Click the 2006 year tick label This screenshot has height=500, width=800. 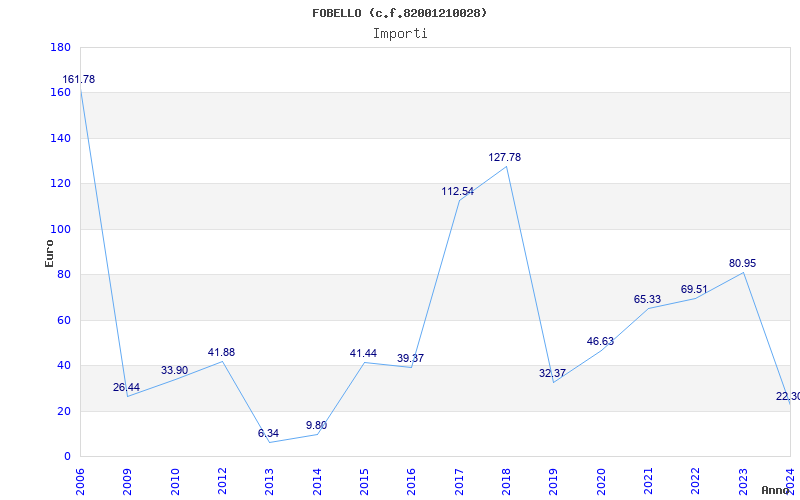[80, 482]
